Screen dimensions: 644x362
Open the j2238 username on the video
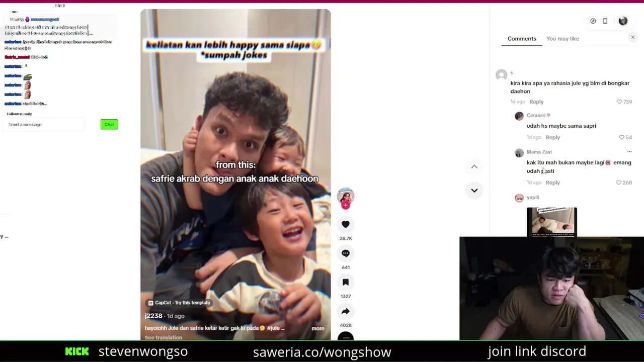[x=153, y=316]
